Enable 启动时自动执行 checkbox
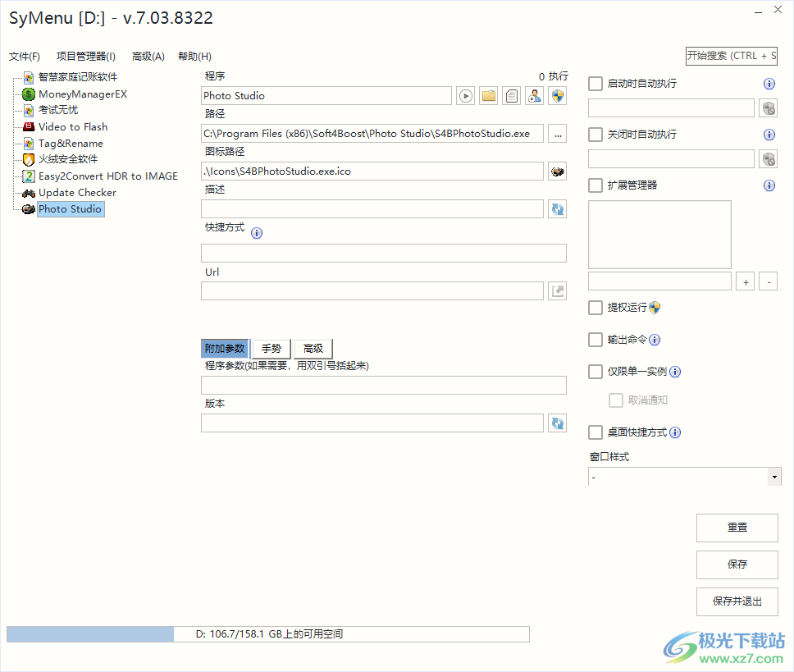Viewport: 794px width, 672px height. [x=595, y=84]
